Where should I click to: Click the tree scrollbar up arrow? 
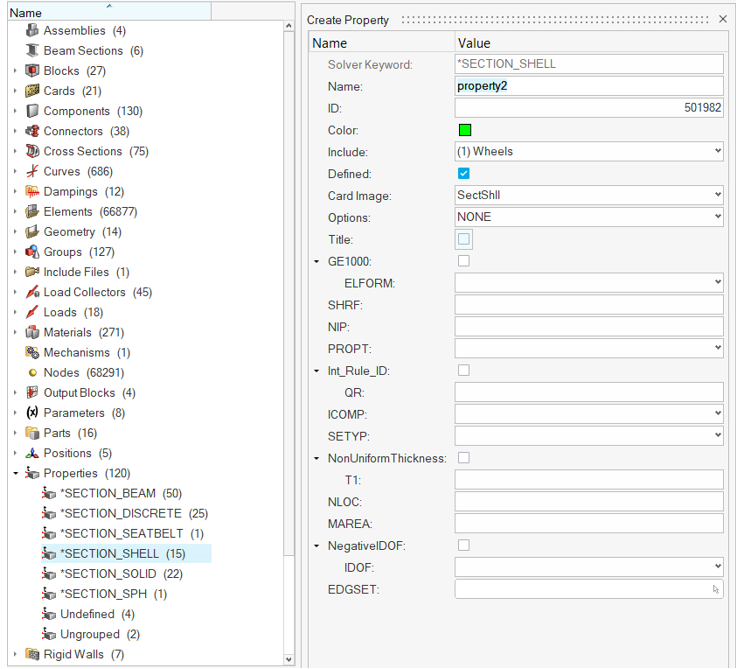pyautogui.click(x=289, y=26)
